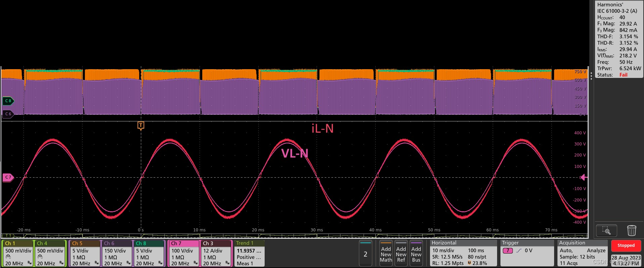This screenshot has height=268, width=644.
Task: Open the Acquisition settings badge
Action: pos(582,253)
